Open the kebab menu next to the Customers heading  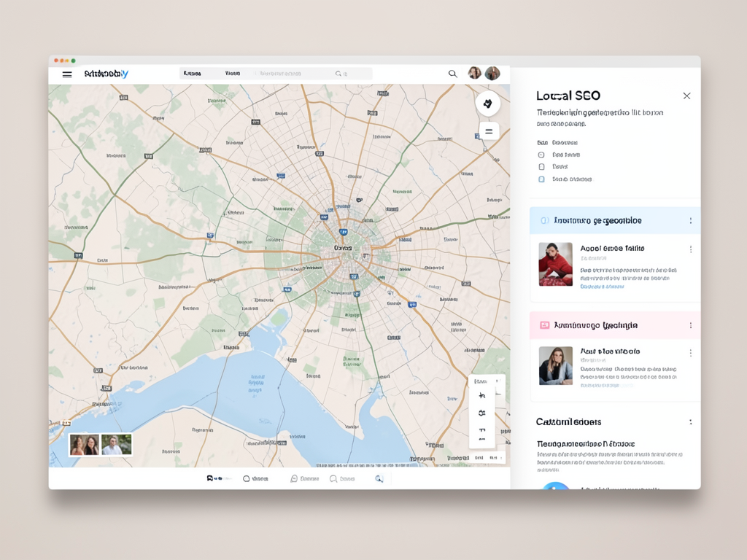691,422
